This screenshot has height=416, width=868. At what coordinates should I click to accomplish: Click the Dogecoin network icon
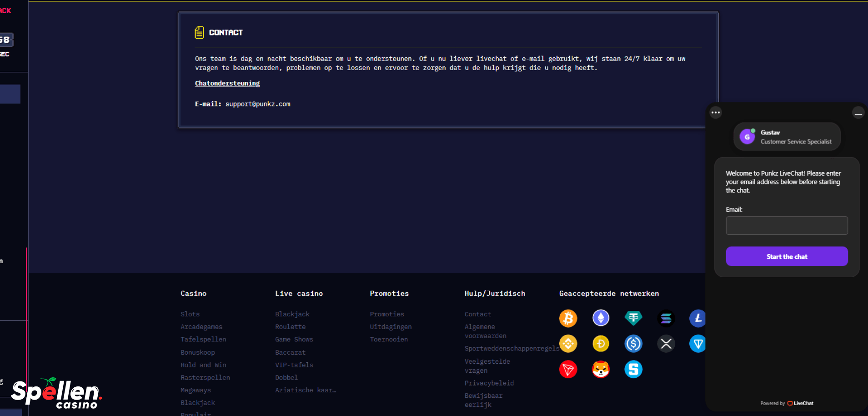[601, 344]
